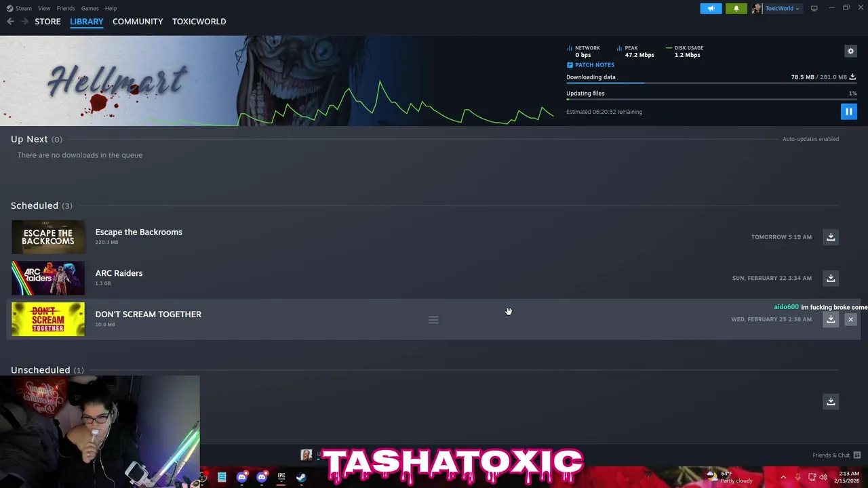
Task: Switch to the COMMUNITY tab
Action: pos(138,22)
